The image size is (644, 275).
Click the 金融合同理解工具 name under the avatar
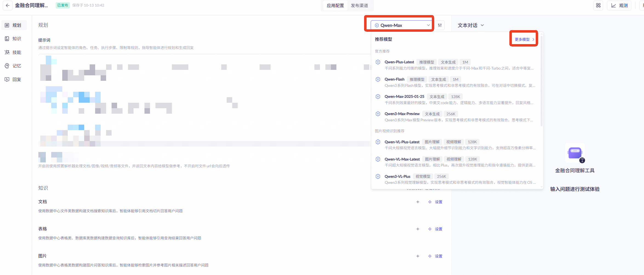pyautogui.click(x=575, y=171)
